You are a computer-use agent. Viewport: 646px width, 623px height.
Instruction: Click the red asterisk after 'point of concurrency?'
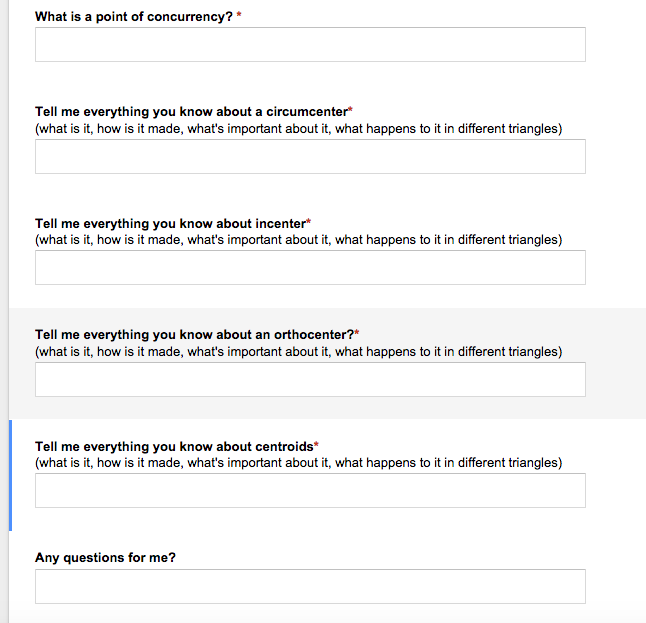coord(240,16)
